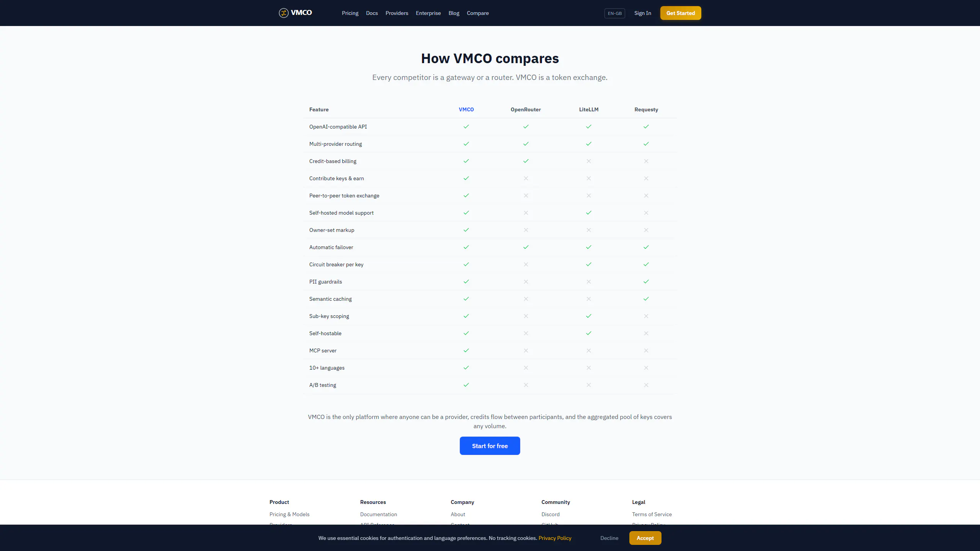Click the 'Automatic failover' row label
The image size is (980, 551).
tap(331, 247)
